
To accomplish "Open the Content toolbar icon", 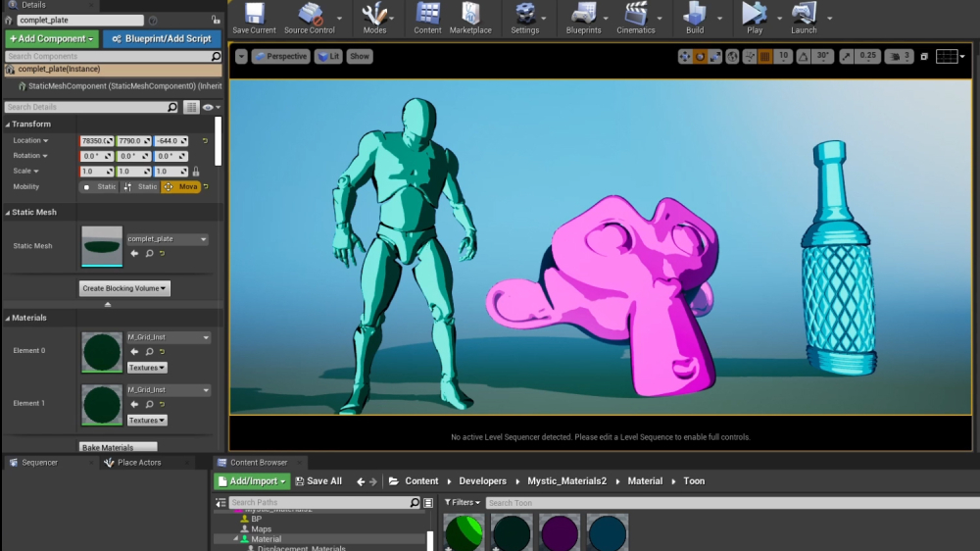I will click(x=427, y=18).
